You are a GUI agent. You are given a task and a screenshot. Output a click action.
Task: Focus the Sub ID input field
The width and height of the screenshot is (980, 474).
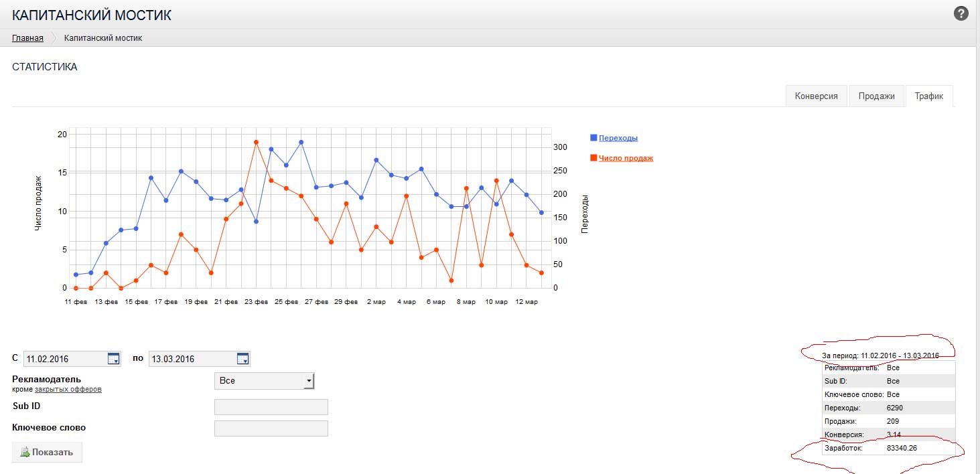(x=271, y=407)
